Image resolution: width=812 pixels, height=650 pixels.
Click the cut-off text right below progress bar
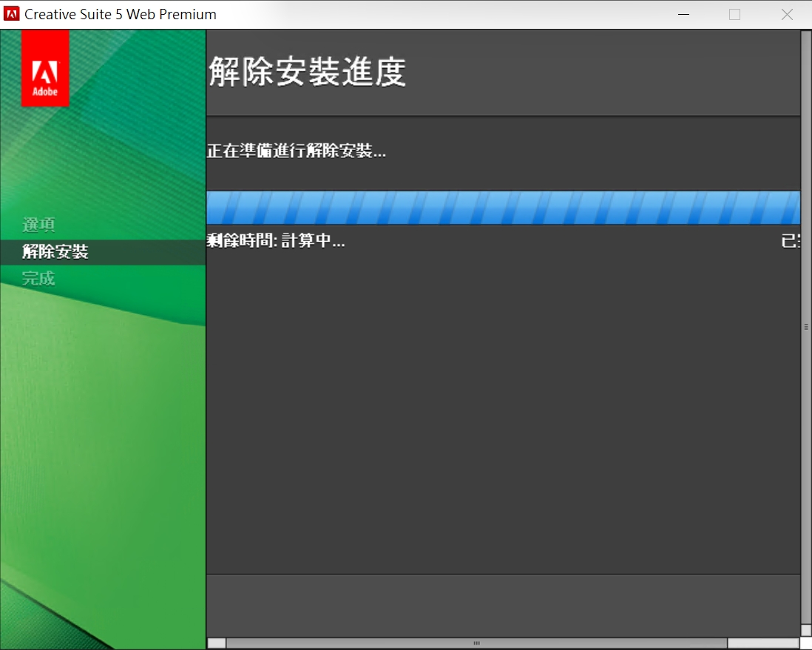(790, 241)
